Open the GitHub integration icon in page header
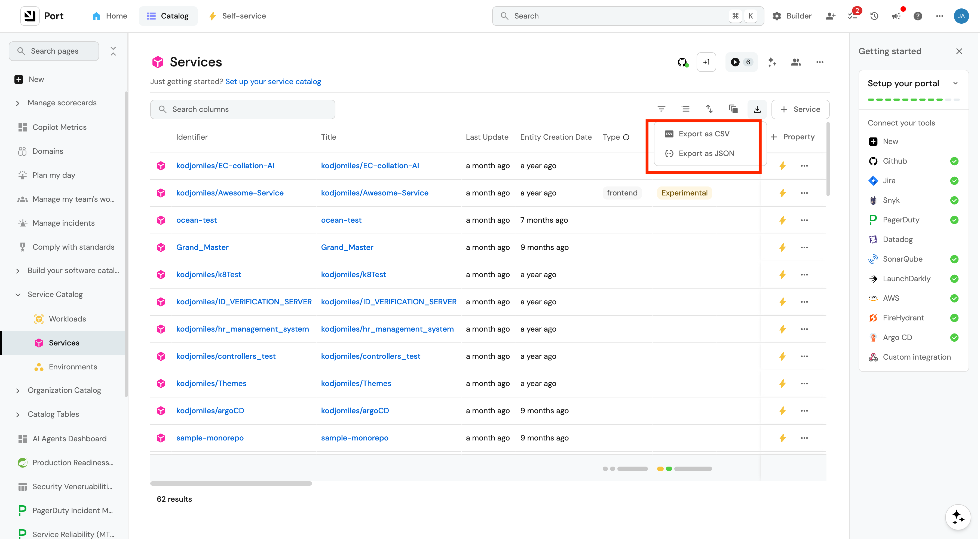Viewport: 980px width, 539px height. coord(682,62)
